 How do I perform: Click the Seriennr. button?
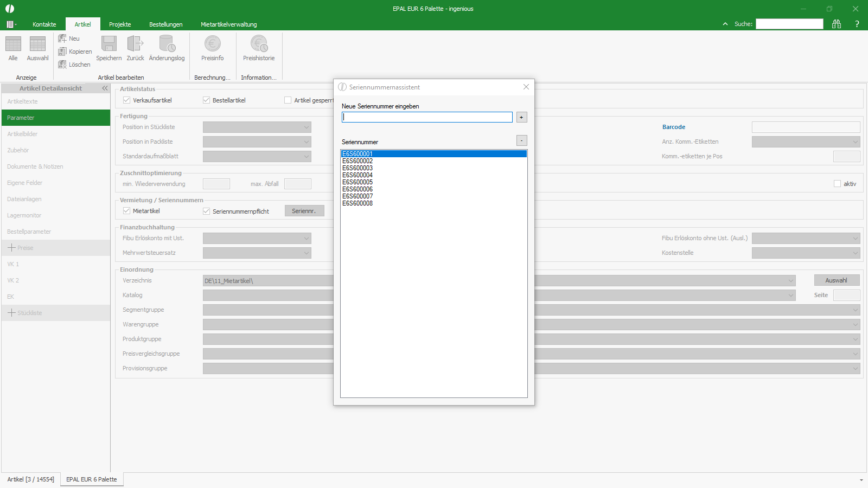coord(304,211)
